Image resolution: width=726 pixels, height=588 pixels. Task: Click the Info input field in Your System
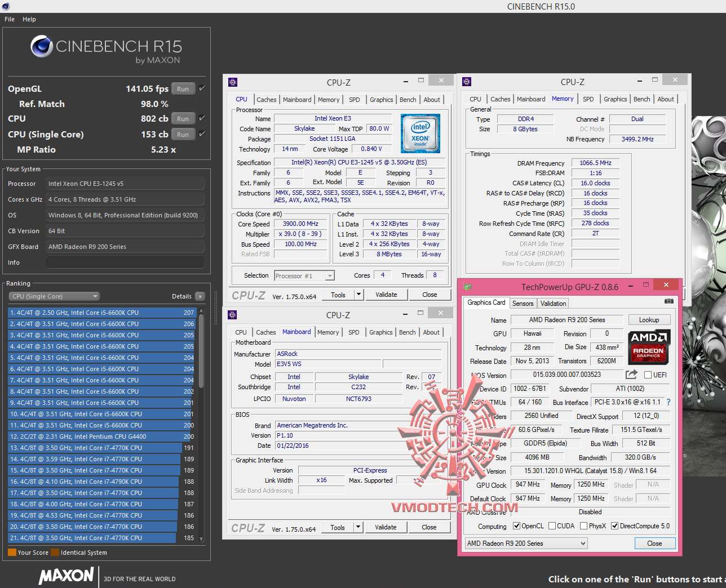(125, 262)
